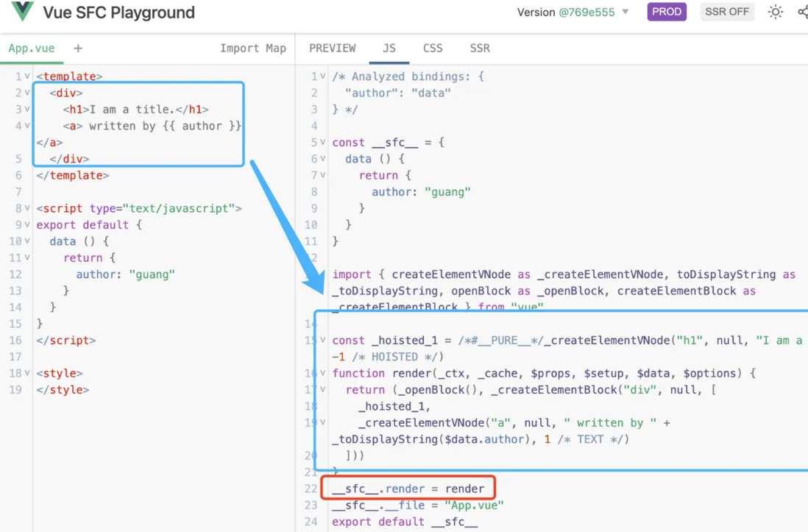Switch to the PREVIEW tab
This screenshot has height=532, width=808.
(x=333, y=49)
